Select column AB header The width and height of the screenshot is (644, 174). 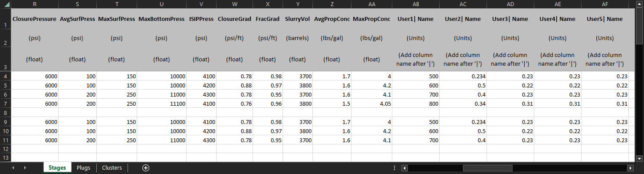(x=416, y=4)
